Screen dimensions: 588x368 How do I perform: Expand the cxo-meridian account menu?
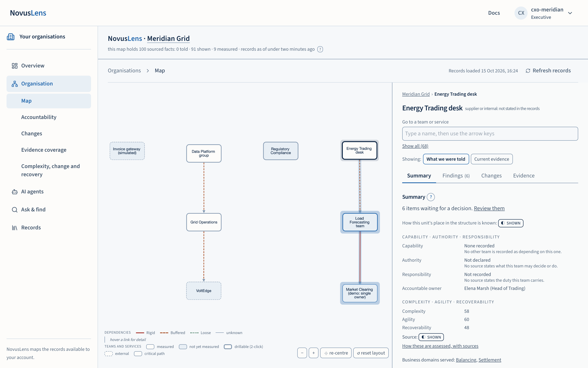pos(570,13)
